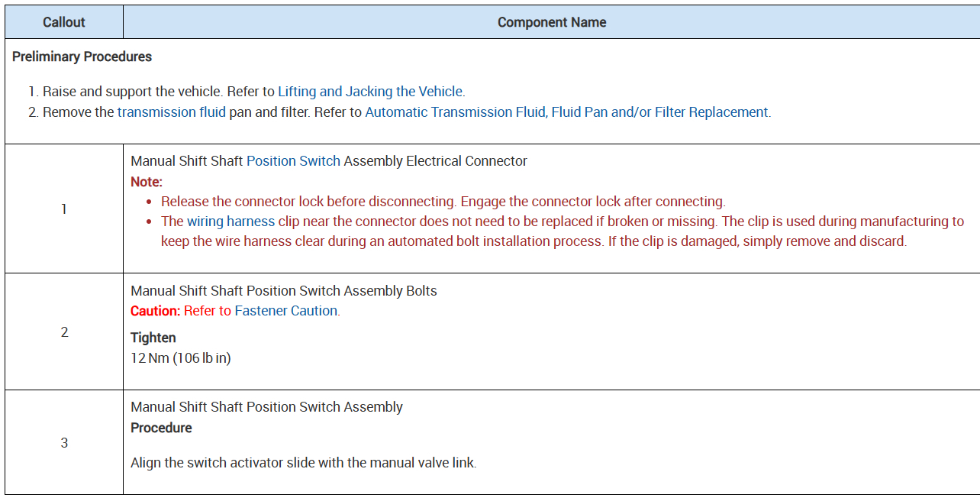Click the bold Procedure heading in row 3
The height and width of the screenshot is (498, 980).
pos(161,428)
